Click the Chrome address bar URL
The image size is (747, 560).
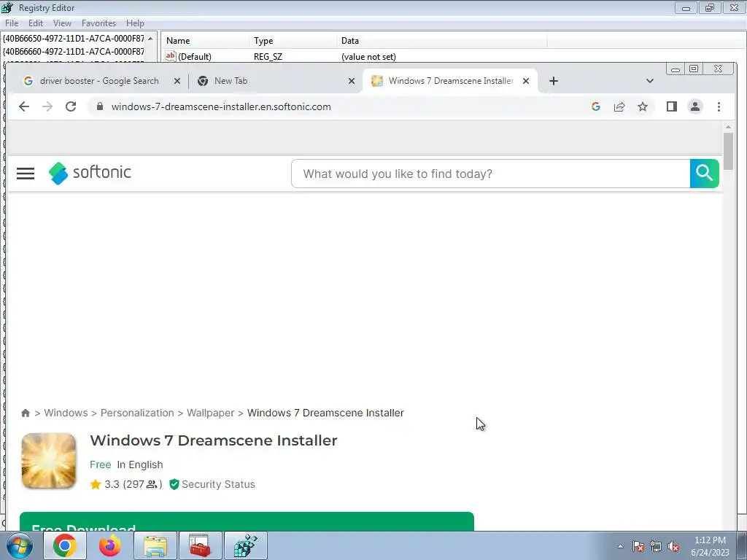pyautogui.click(x=221, y=106)
